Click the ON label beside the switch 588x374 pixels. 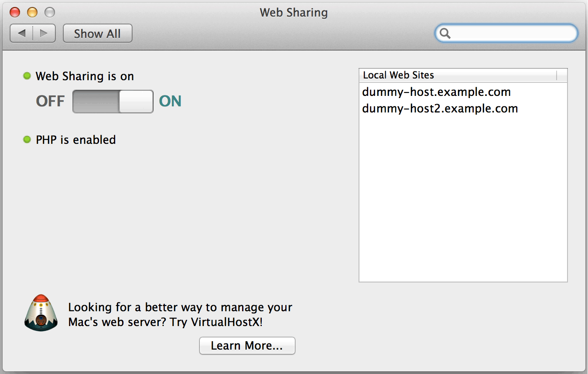[x=170, y=101]
